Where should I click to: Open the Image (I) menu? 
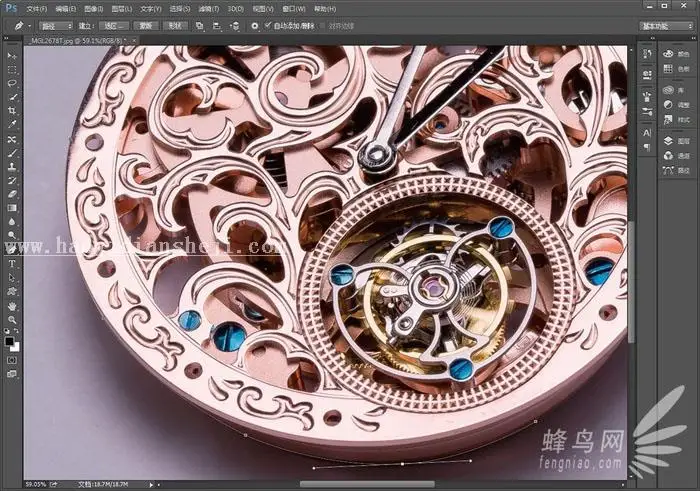(x=94, y=9)
